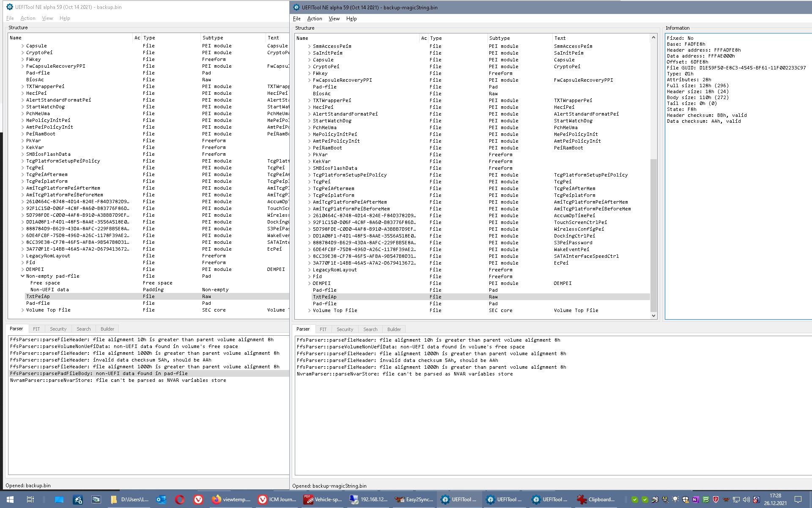The image size is (812, 508).
Task: Click the Subtype column header in backup-magicString.bin window
Action: (x=520, y=38)
